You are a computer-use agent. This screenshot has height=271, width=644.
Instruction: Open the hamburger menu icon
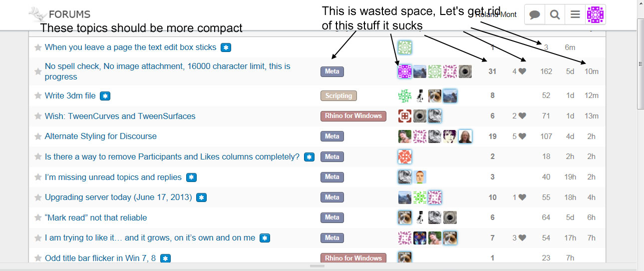575,14
